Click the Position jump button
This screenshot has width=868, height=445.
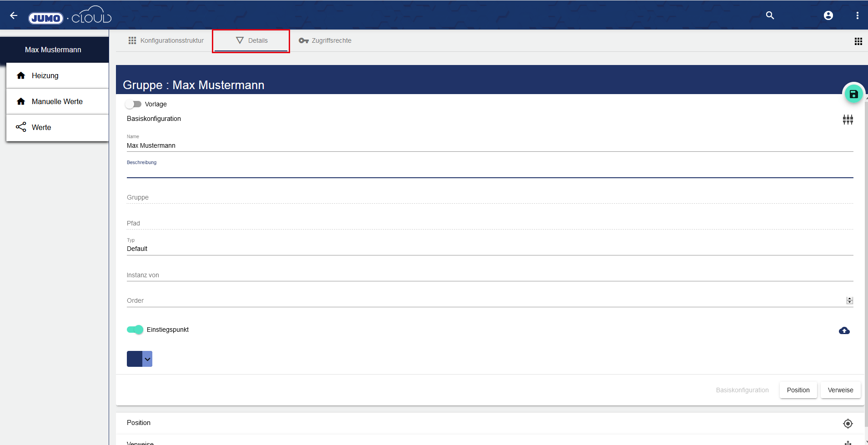pyautogui.click(x=798, y=390)
